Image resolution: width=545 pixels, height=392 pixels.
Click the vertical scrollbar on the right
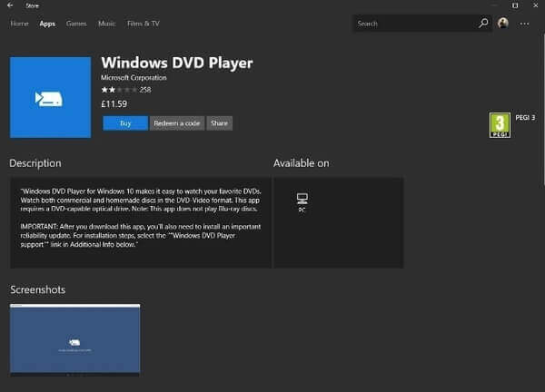(x=543, y=111)
